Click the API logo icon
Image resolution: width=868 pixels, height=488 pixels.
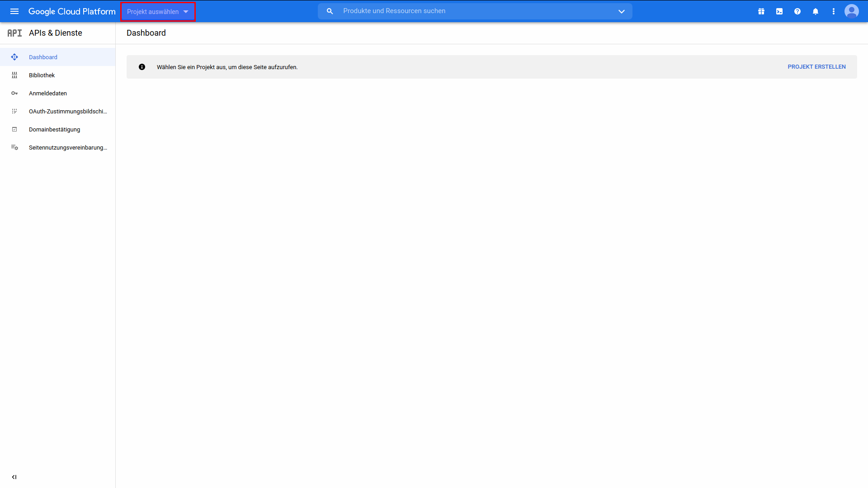[14, 33]
